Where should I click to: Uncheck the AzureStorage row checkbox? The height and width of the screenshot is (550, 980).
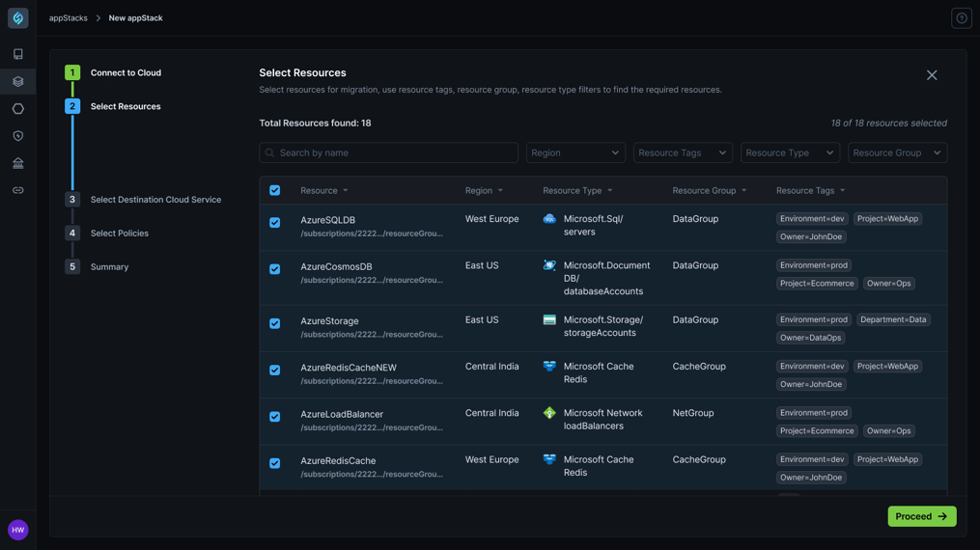pyautogui.click(x=275, y=323)
